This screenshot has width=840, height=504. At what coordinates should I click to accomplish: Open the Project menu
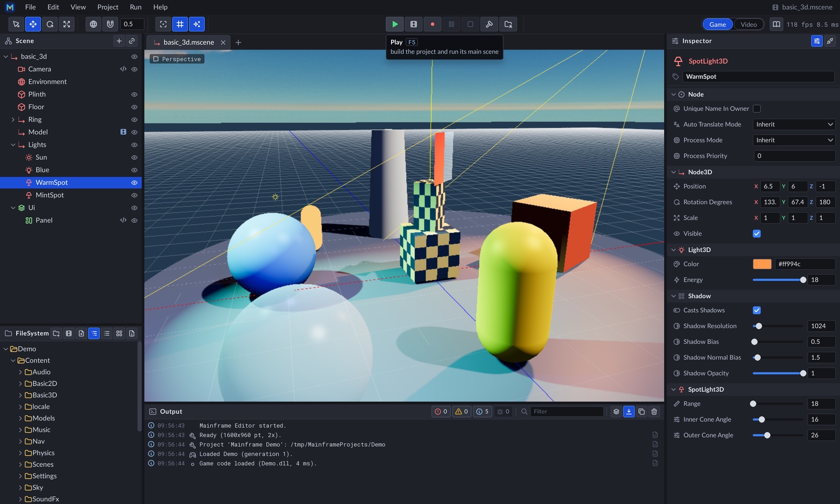pyautogui.click(x=108, y=7)
